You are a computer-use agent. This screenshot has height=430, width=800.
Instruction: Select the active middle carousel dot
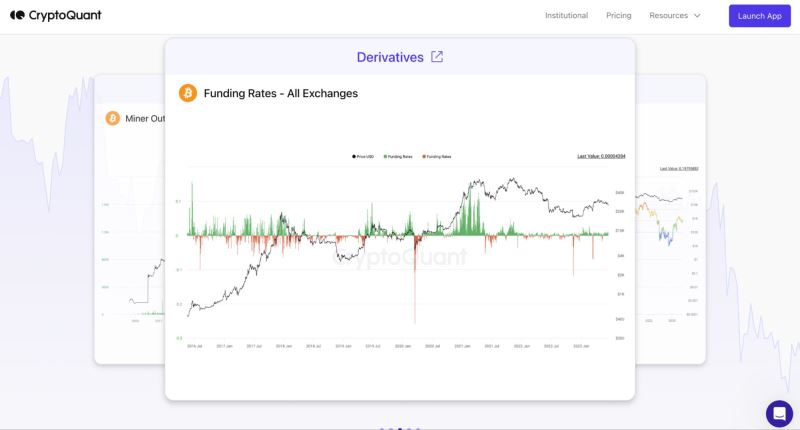[400, 429]
